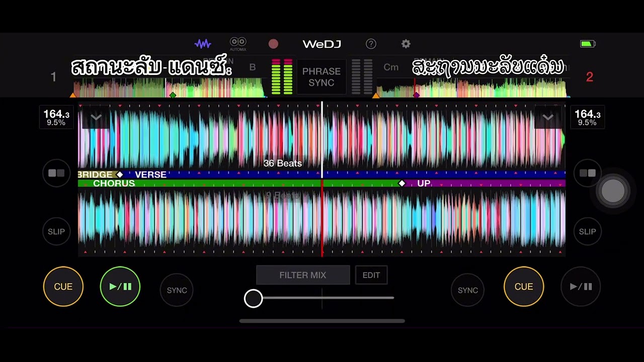
Task: Select the FILTER MIX mode
Action: (303, 275)
